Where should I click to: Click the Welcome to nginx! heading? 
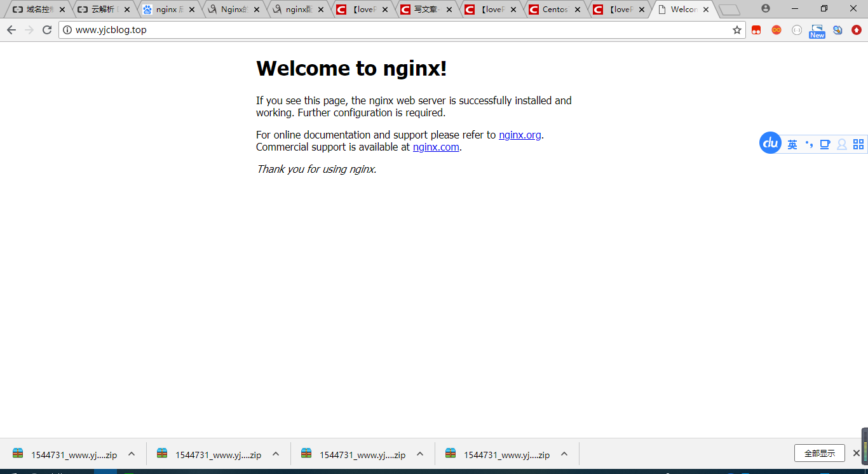tap(351, 68)
